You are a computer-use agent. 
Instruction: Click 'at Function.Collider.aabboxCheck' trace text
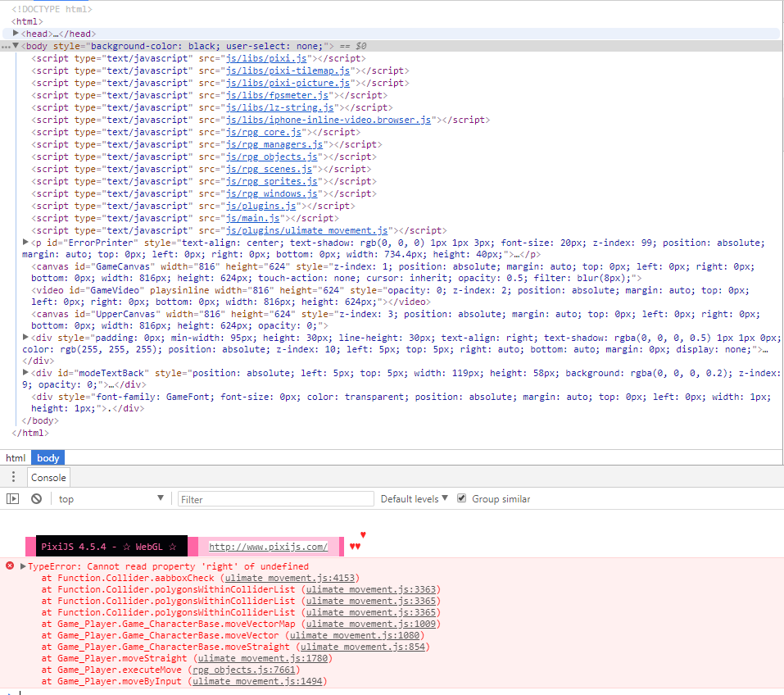pyautogui.click(x=128, y=578)
